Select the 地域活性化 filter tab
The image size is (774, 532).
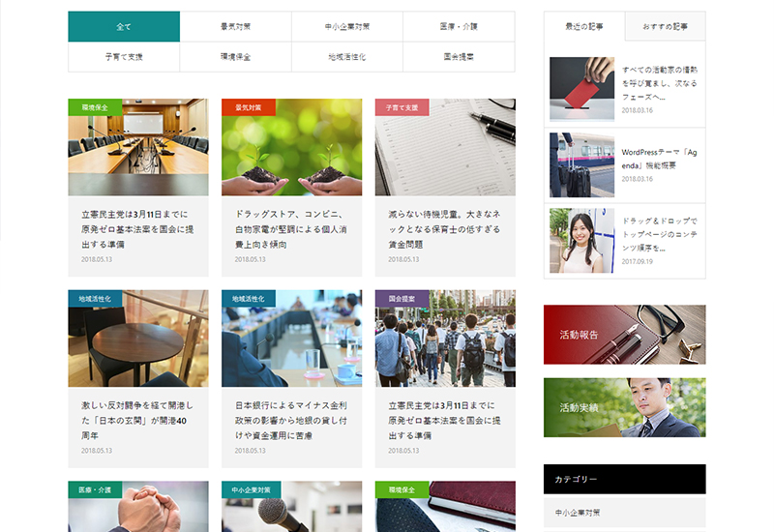347,57
